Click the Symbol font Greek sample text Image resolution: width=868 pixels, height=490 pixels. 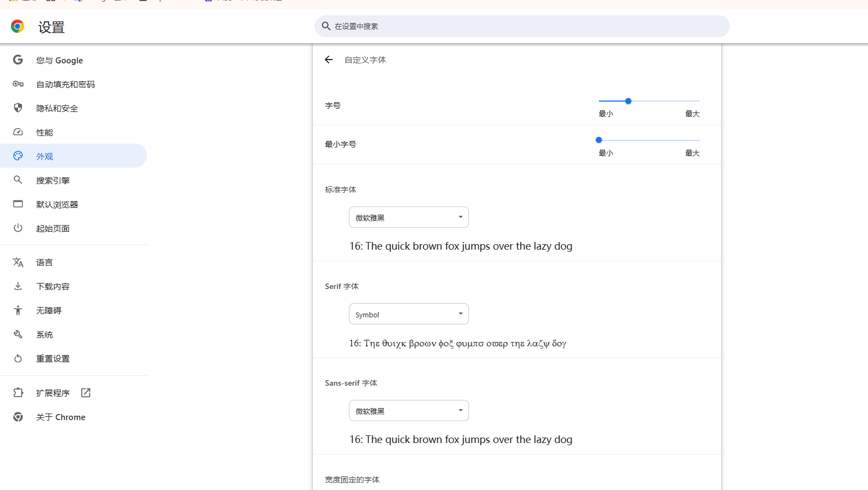[457, 343]
